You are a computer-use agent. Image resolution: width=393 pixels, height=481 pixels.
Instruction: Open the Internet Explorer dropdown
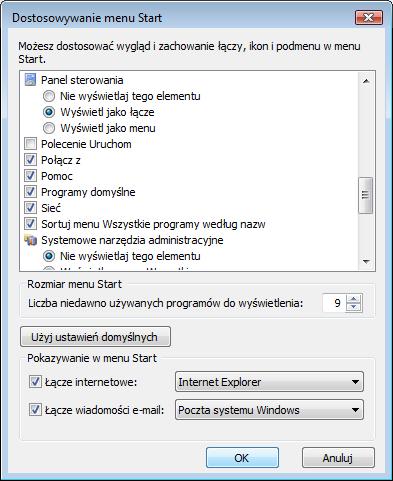point(269,382)
